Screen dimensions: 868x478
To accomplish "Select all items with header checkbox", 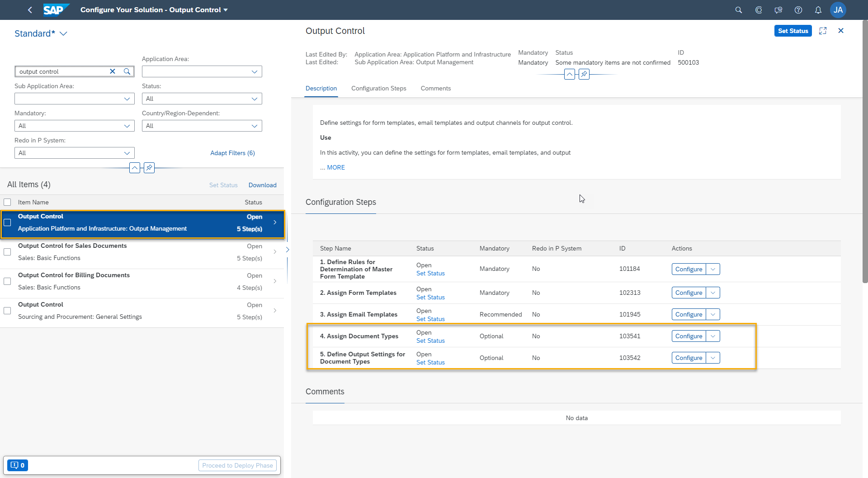I will [7, 202].
